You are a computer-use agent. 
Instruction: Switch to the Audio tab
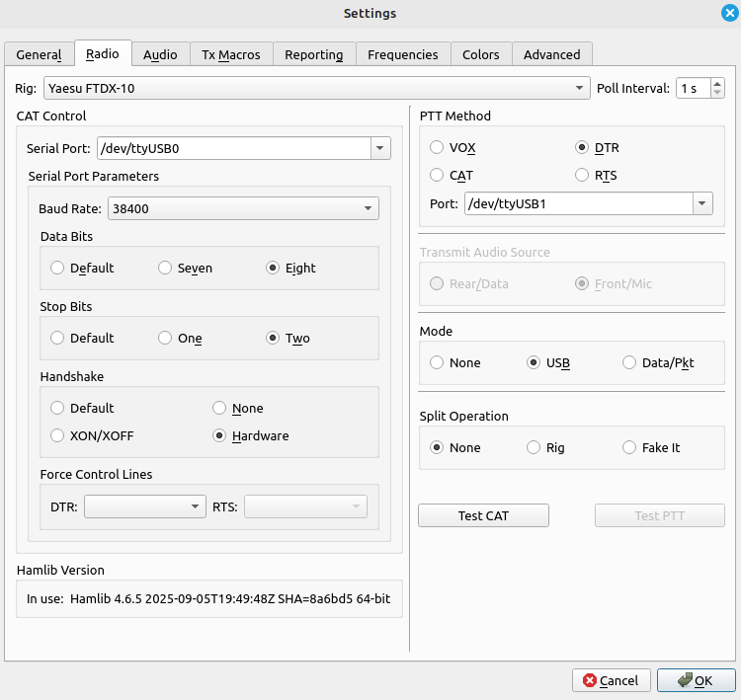point(160,54)
